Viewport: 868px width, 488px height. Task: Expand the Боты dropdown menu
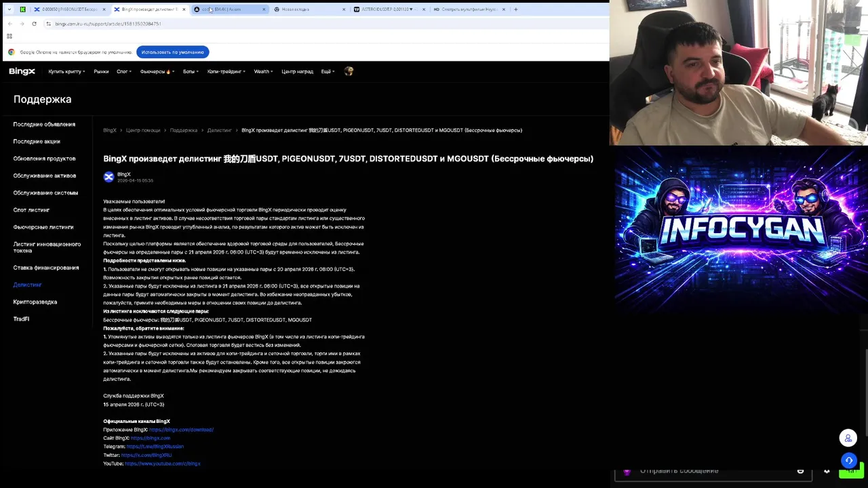[x=190, y=71]
